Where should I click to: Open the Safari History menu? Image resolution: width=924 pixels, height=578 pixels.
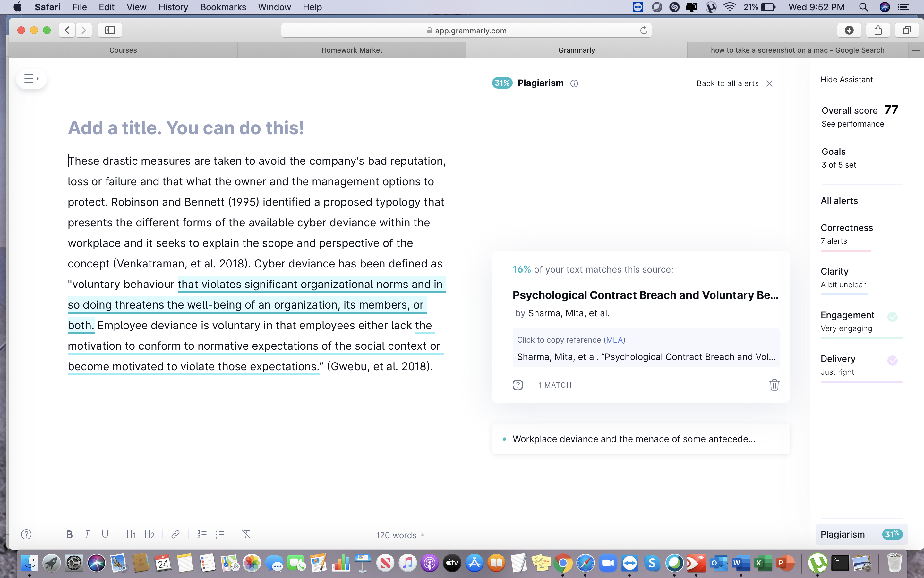coord(173,7)
